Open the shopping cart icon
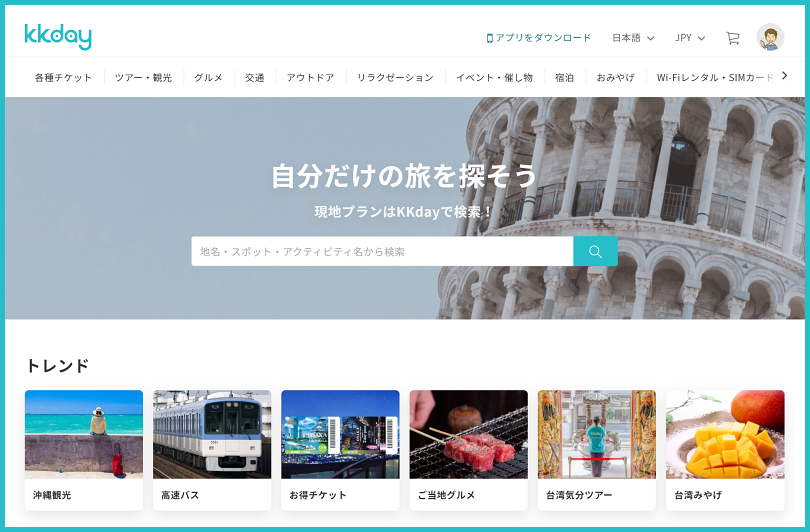Image resolution: width=810 pixels, height=532 pixels. 733,38
